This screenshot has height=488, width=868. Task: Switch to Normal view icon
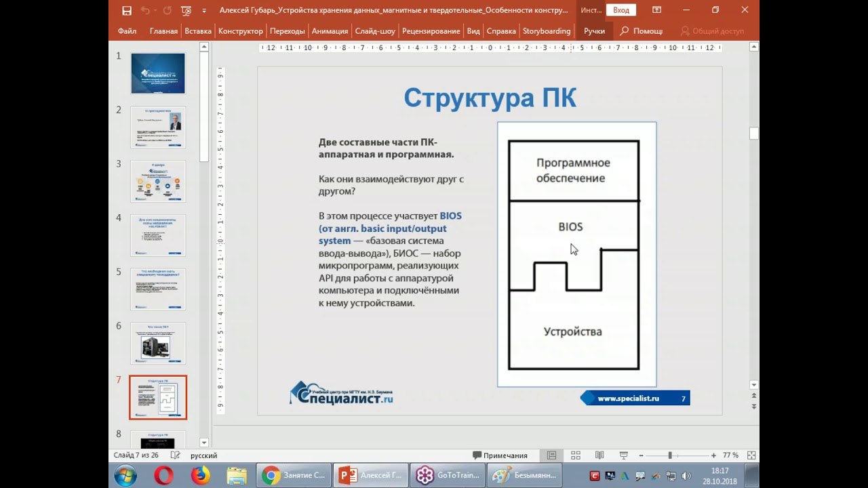pyautogui.click(x=552, y=455)
